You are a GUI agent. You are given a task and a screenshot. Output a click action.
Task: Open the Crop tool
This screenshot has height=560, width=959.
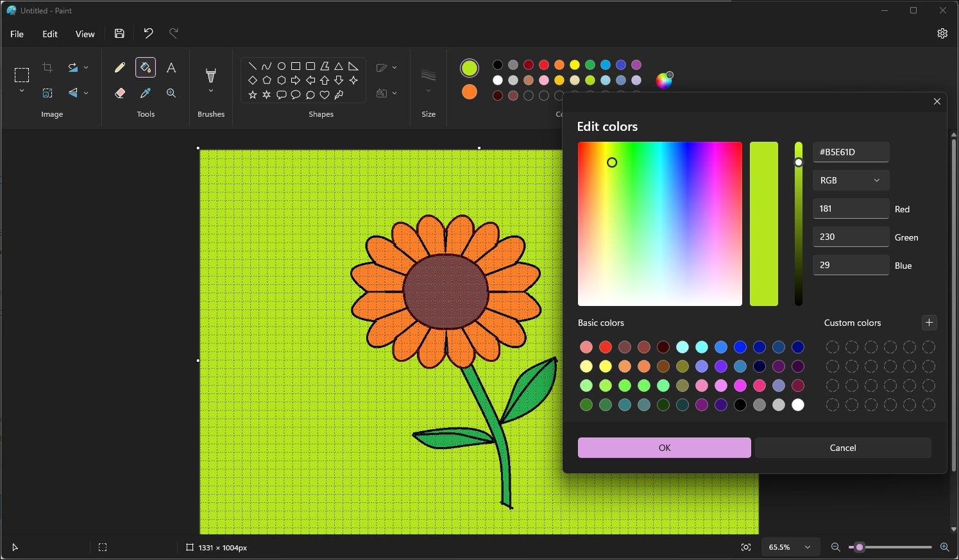47,67
